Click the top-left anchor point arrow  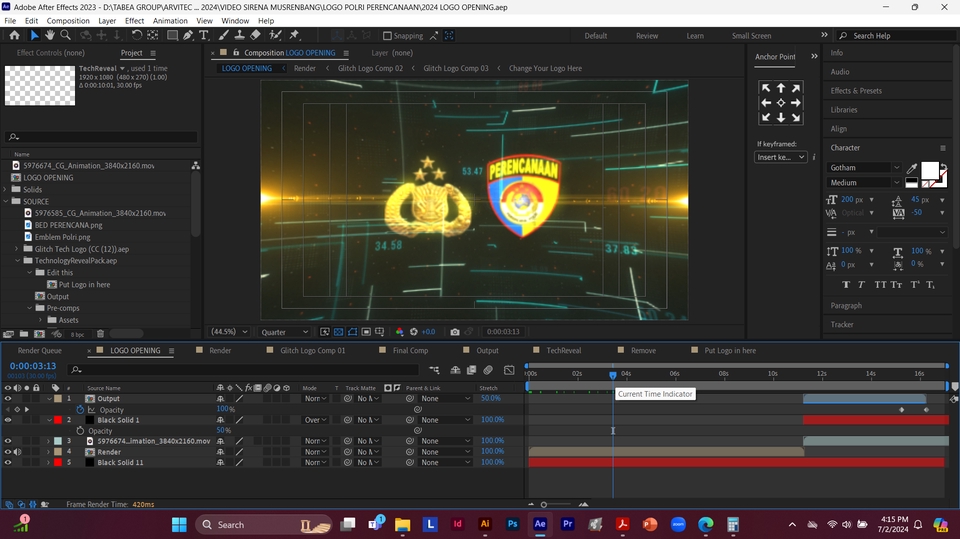[766, 88]
